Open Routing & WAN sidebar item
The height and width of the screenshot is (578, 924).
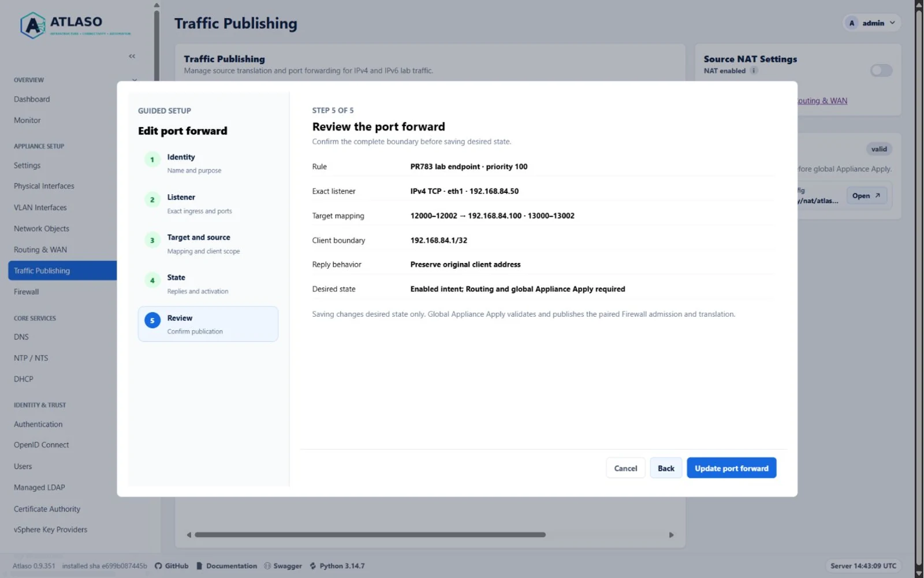coord(40,250)
